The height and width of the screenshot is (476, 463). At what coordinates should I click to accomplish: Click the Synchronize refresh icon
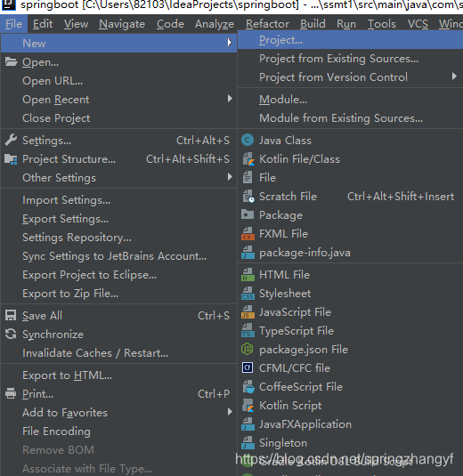(x=11, y=334)
